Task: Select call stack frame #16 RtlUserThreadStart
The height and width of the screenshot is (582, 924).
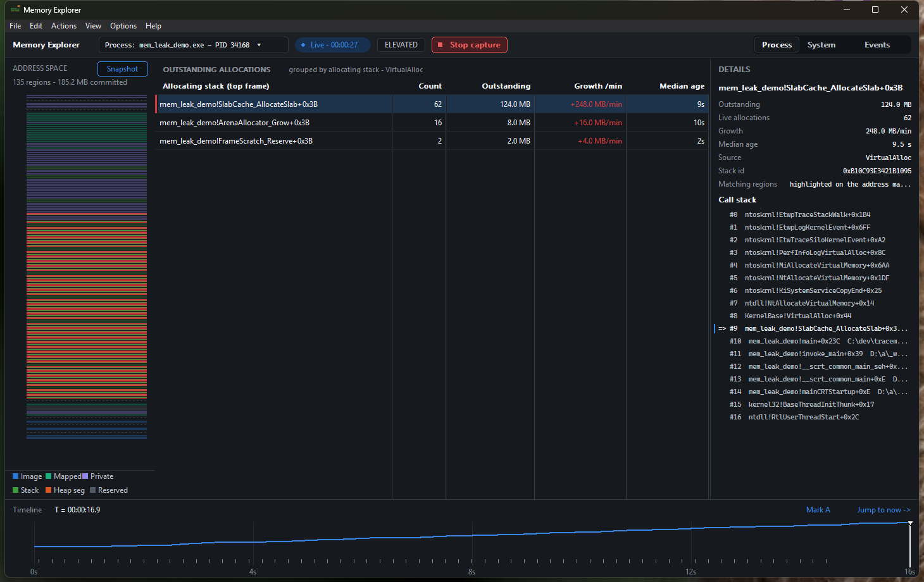Action: tap(813, 417)
